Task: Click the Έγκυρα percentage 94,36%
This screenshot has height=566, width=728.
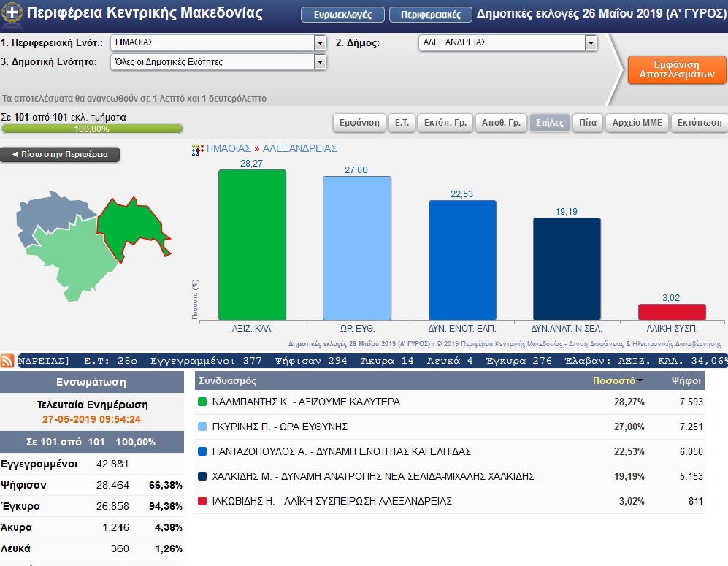Action: tap(165, 506)
